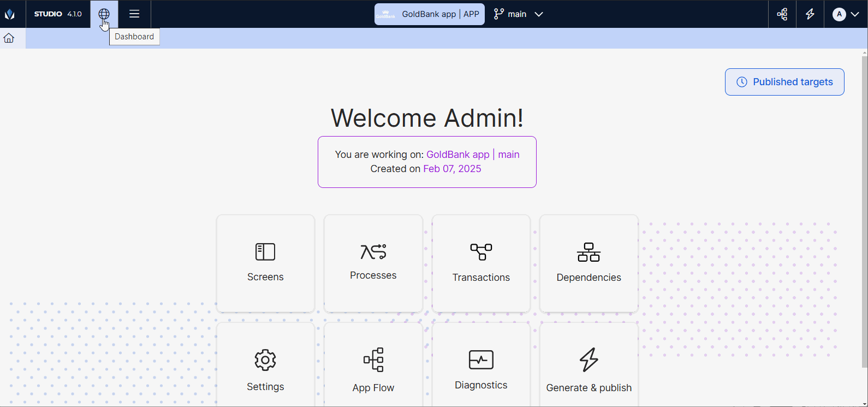Open the Screens tile
The height and width of the screenshot is (407, 868).
(x=265, y=263)
